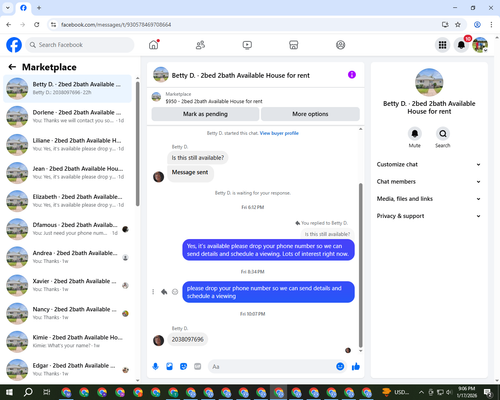Click More options button

tap(310, 114)
